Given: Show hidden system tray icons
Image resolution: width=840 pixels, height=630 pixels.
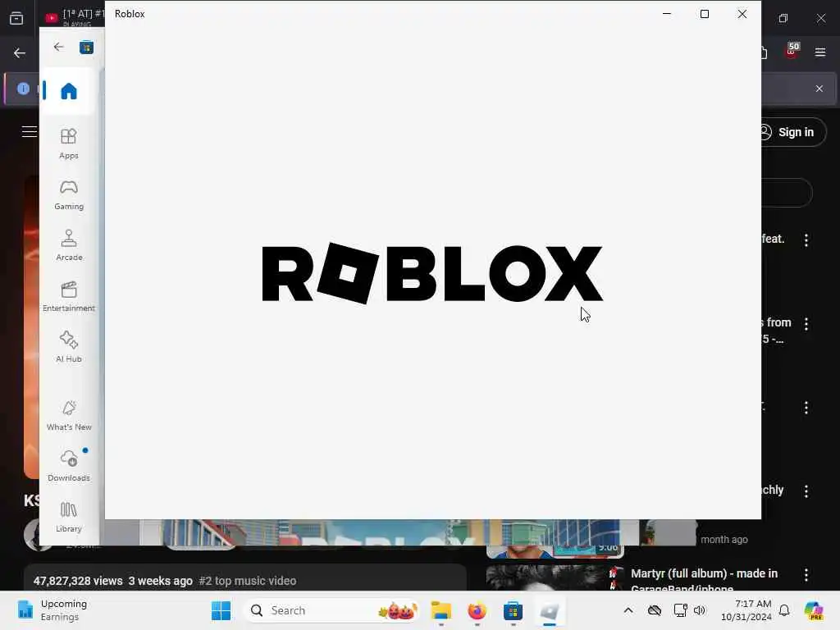Looking at the screenshot, I should 628,610.
